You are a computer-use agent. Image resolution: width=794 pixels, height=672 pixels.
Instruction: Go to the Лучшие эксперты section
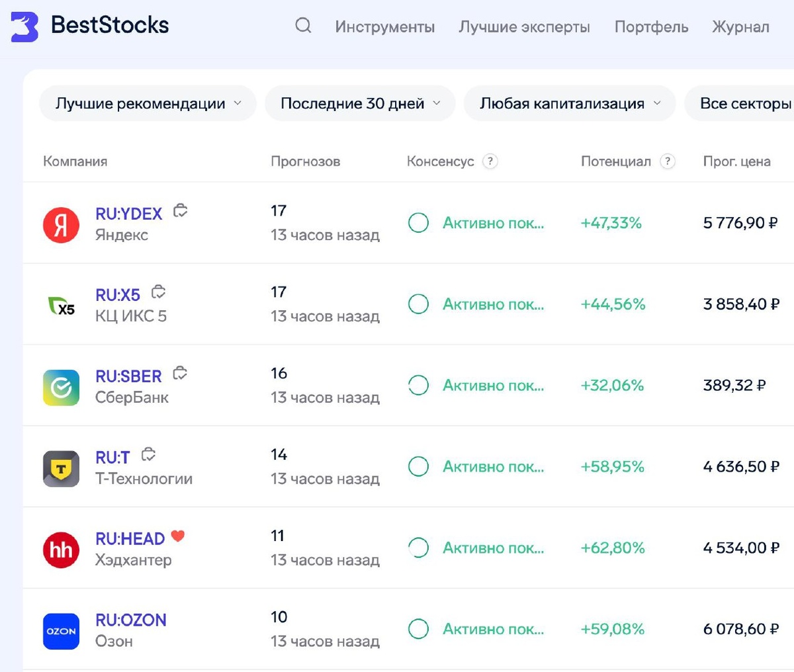(524, 27)
